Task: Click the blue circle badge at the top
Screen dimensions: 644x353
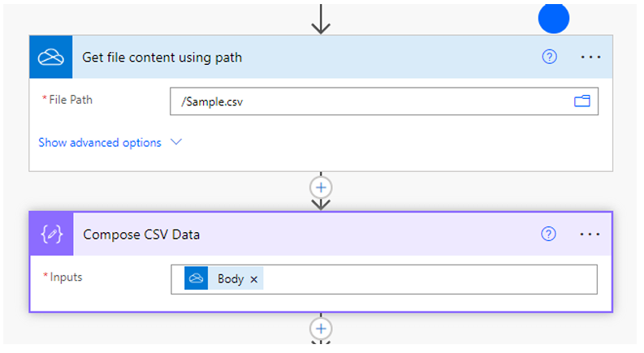Action: (x=554, y=19)
